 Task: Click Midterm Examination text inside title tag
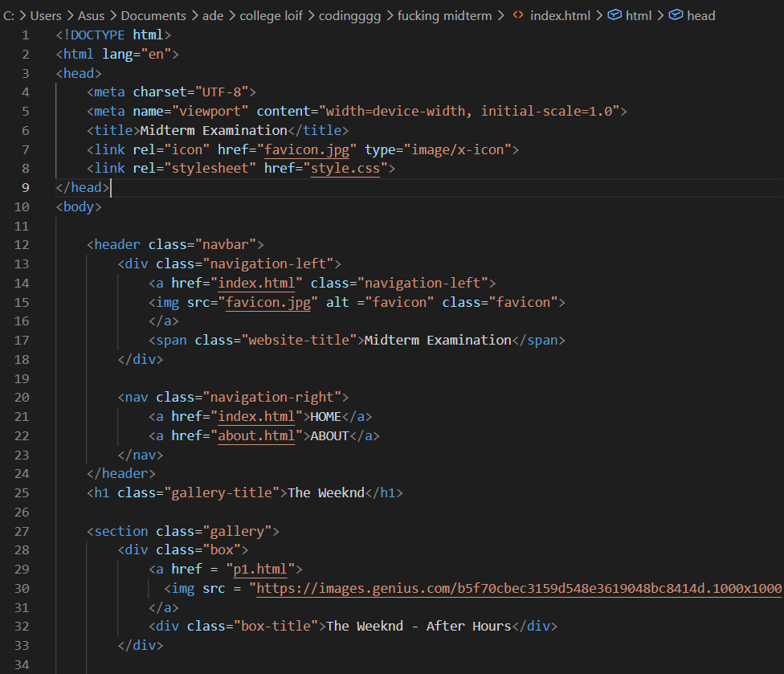pos(214,130)
